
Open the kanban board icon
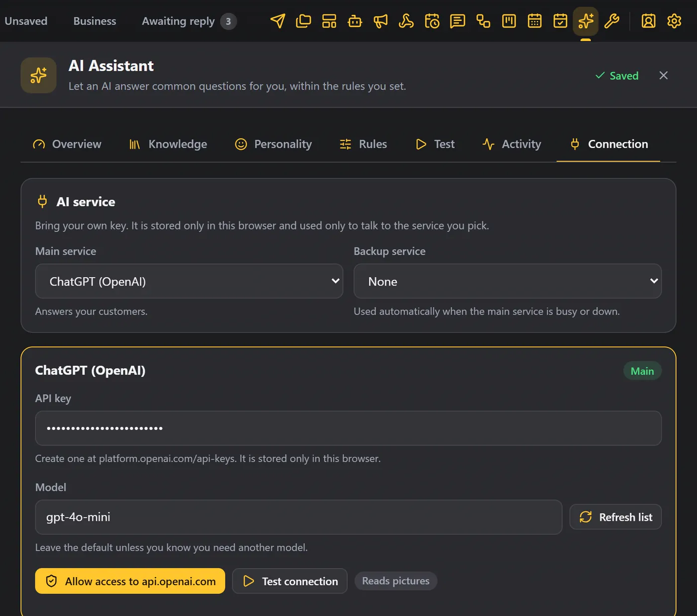[509, 21]
